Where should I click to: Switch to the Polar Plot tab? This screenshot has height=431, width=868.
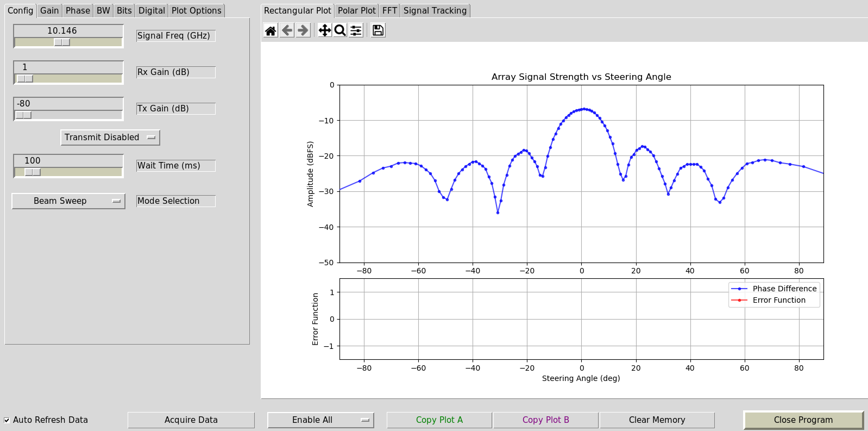coord(356,10)
